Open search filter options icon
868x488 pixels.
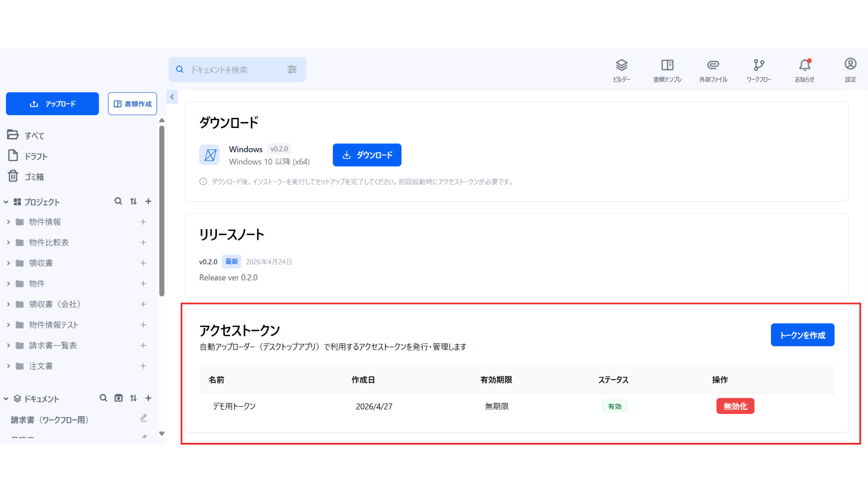click(x=292, y=69)
